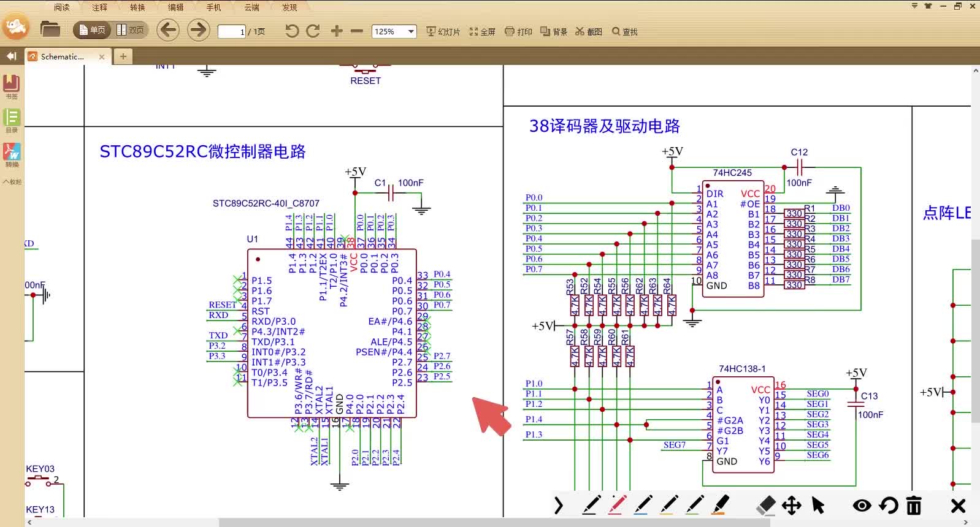Select the orange highlighter tool

(x=721, y=506)
